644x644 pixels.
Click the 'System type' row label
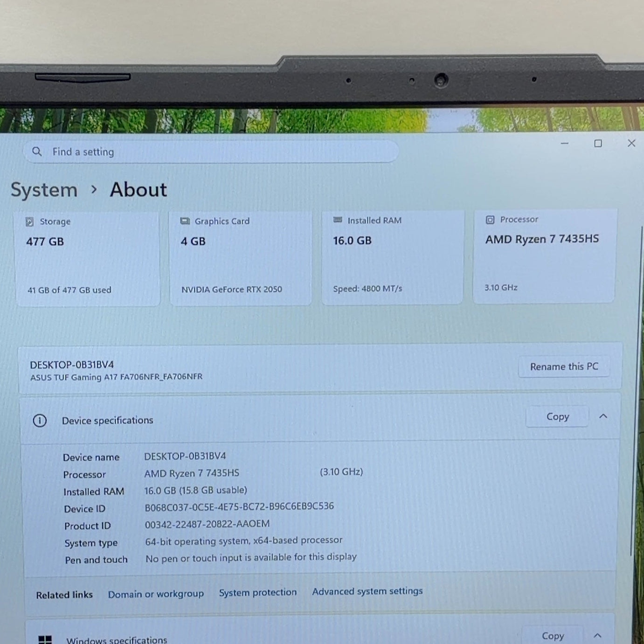pos(91,543)
